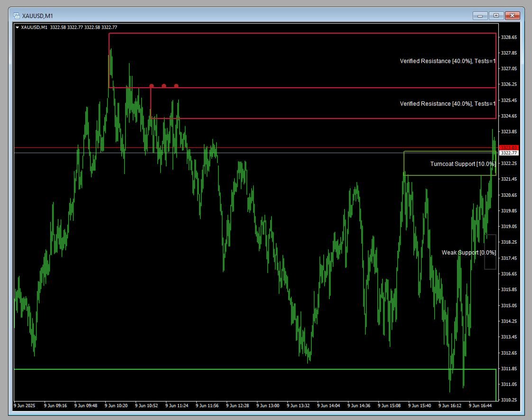532x420 pixels.
Task: Click the 9 Jun 2025 time axis label
Action: click(x=25, y=406)
